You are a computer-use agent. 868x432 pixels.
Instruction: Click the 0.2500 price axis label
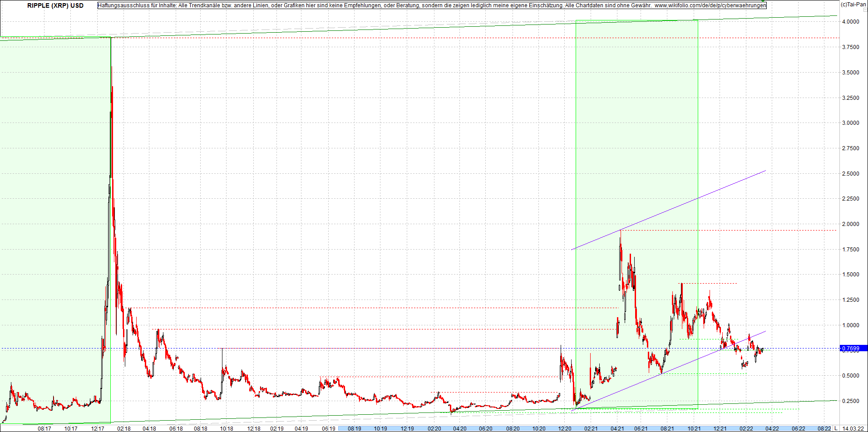[x=850, y=401]
